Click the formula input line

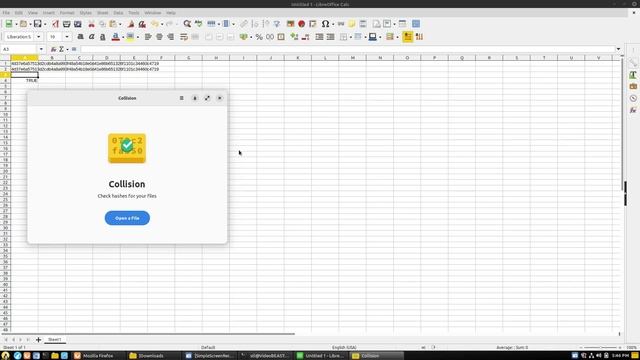[x=347, y=49]
